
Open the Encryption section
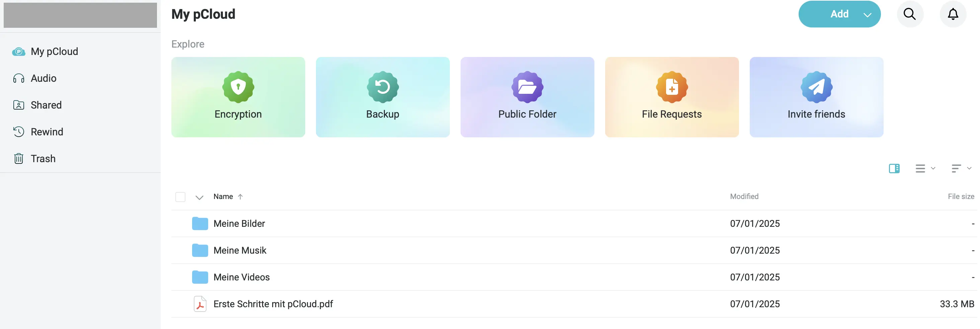[238, 97]
